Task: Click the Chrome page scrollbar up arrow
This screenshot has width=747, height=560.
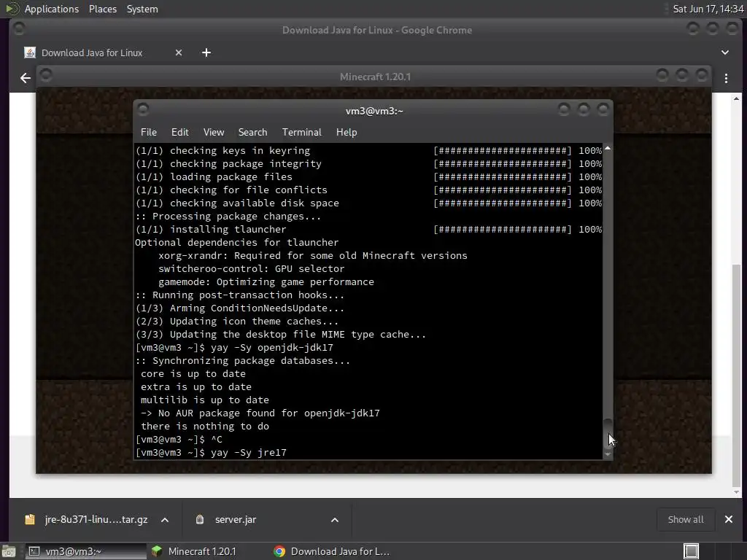Action: click(737, 98)
